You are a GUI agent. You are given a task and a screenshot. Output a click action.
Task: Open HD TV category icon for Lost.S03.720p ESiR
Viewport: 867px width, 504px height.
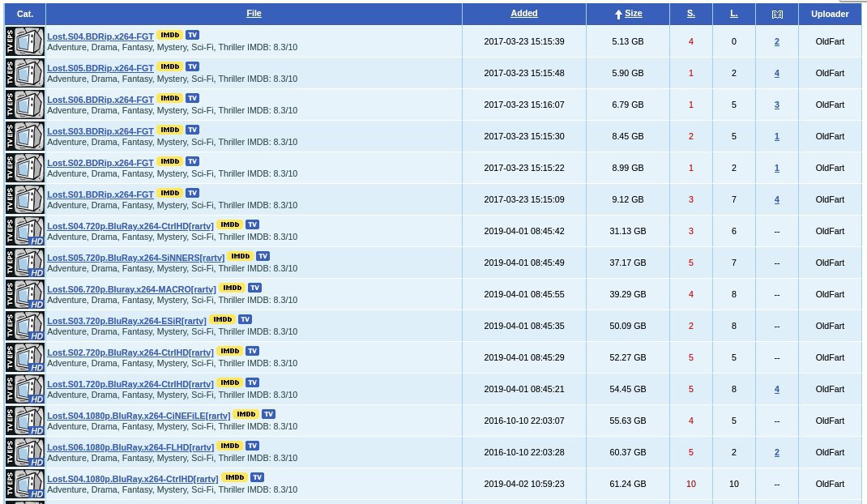coord(25,326)
